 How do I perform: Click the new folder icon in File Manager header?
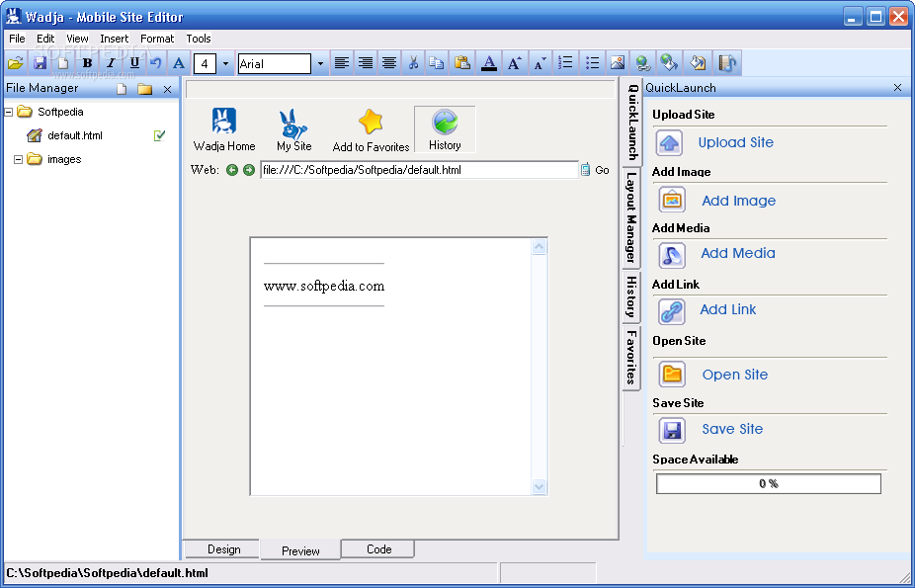(144, 89)
